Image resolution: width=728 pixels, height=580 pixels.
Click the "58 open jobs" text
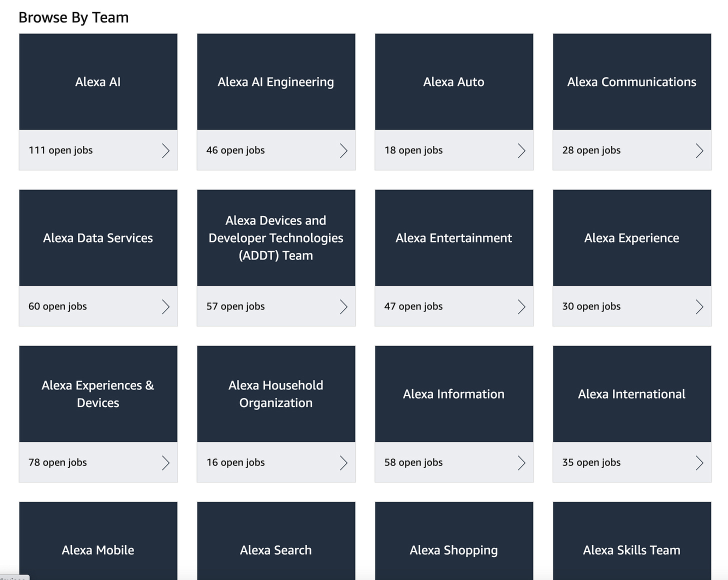[413, 462]
